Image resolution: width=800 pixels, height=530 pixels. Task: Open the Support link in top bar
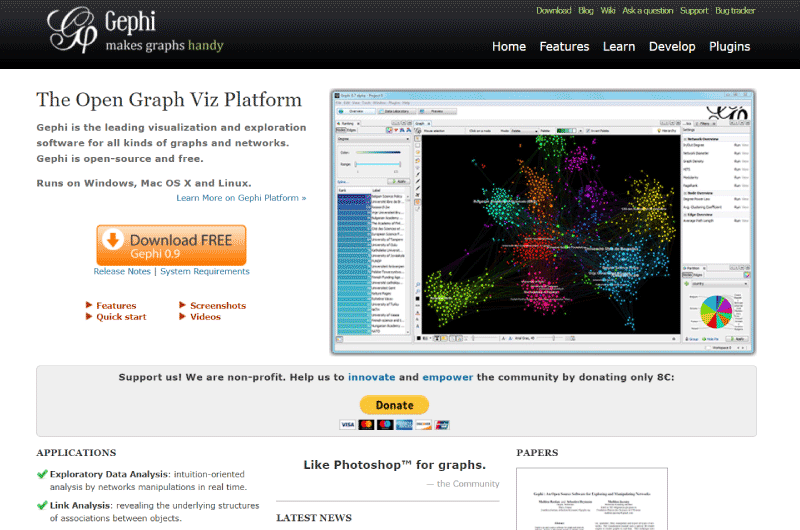(694, 11)
